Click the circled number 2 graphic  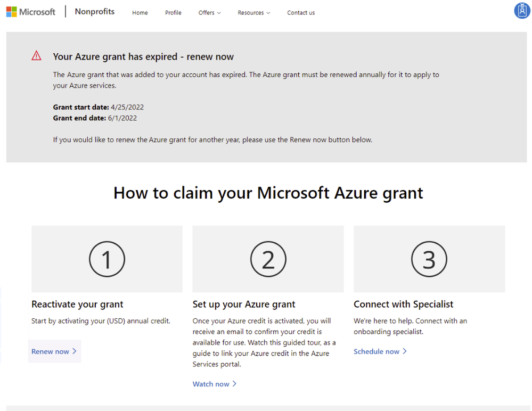pyautogui.click(x=268, y=259)
